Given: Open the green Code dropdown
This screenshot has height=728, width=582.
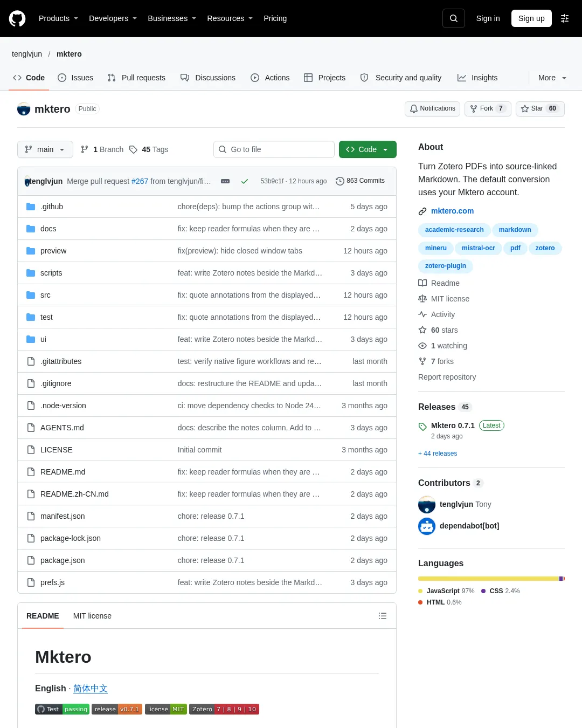Looking at the screenshot, I should point(368,149).
